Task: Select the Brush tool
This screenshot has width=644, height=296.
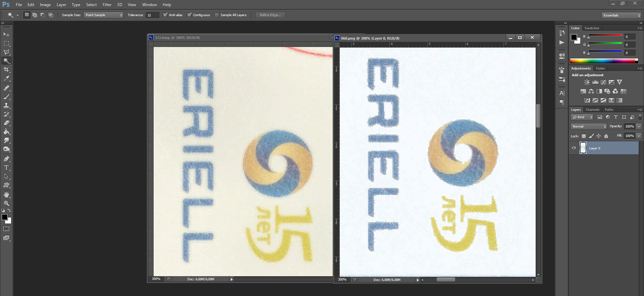Action: [7, 97]
